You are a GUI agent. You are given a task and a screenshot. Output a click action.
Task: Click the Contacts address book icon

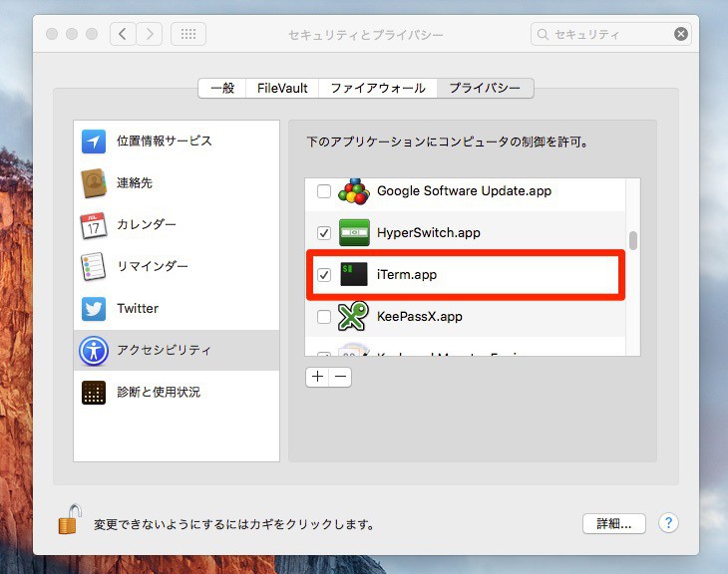coord(94,182)
